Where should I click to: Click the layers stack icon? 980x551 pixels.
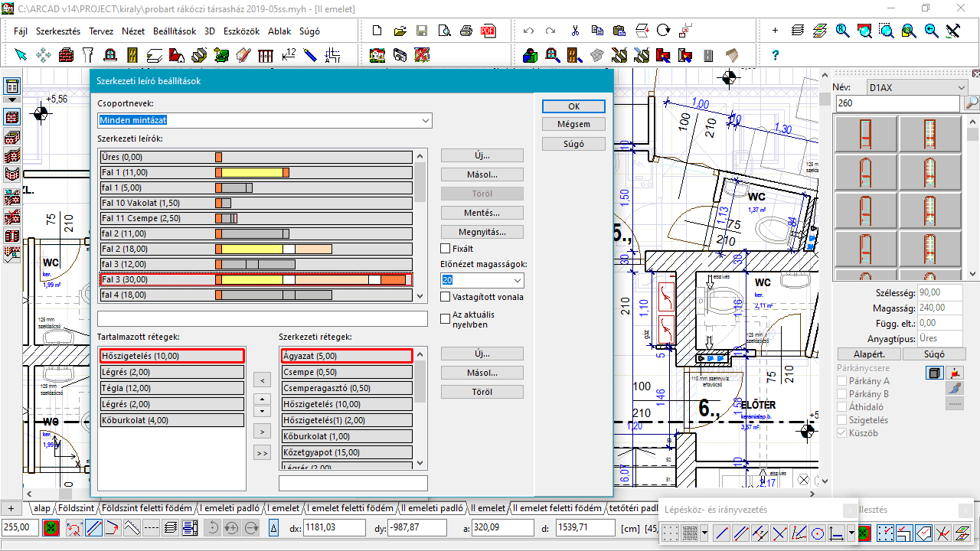click(798, 31)
